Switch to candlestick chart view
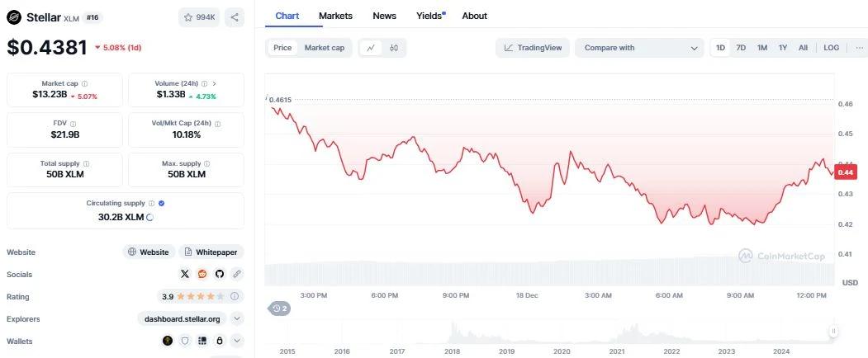Screen dimensions: 868x358 coord(394,48)
